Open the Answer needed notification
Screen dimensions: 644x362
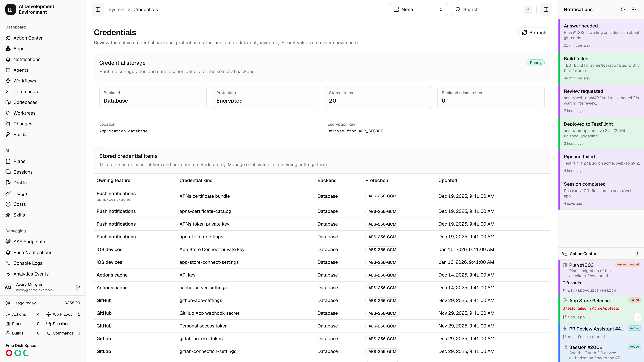(601, 35)
